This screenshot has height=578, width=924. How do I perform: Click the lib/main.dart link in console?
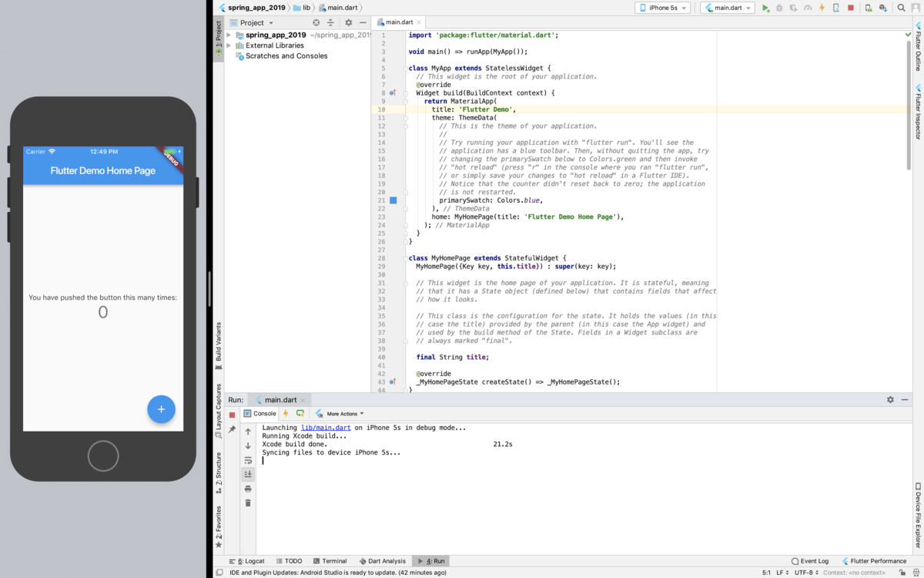(326, 427)
